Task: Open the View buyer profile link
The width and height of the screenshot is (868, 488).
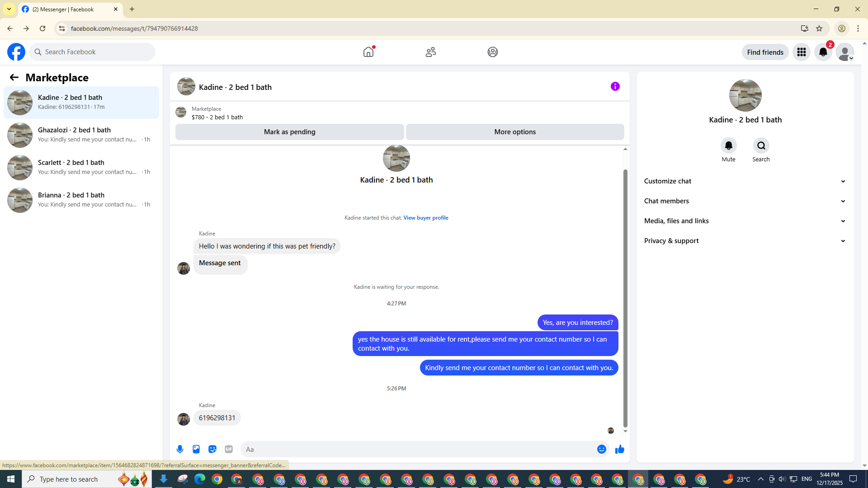Action: coord(425,218)
